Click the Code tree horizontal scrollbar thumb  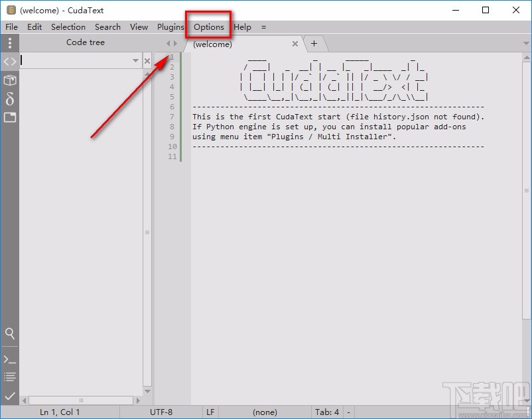(x=81, y=400)
